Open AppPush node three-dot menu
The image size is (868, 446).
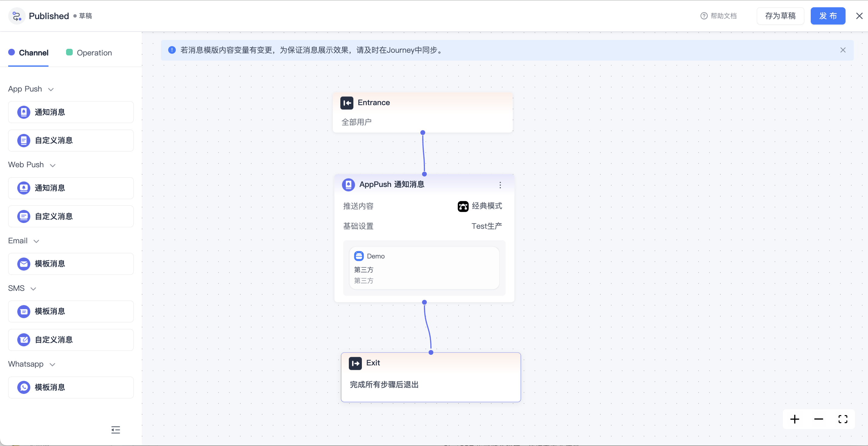(x=500, y=185)
